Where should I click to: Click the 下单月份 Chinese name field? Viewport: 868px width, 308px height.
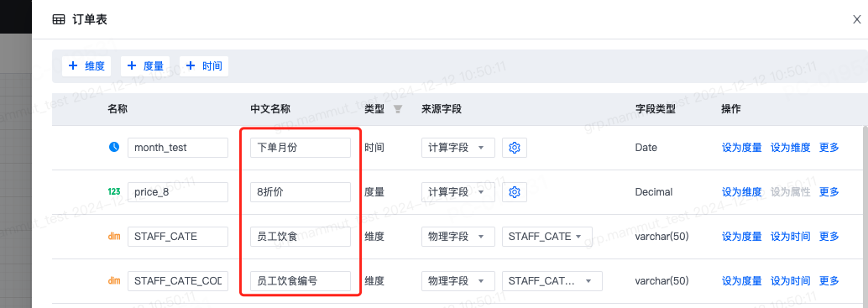point(301,148)
